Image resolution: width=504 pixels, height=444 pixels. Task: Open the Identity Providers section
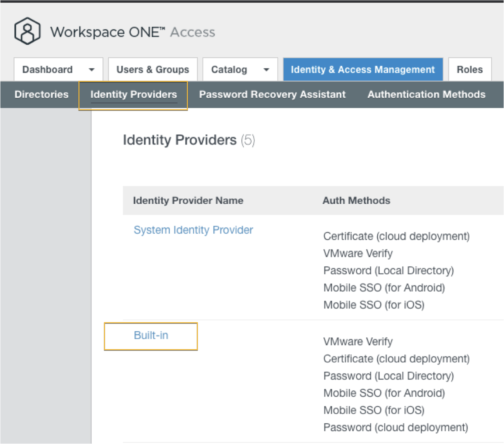point(134,94)
